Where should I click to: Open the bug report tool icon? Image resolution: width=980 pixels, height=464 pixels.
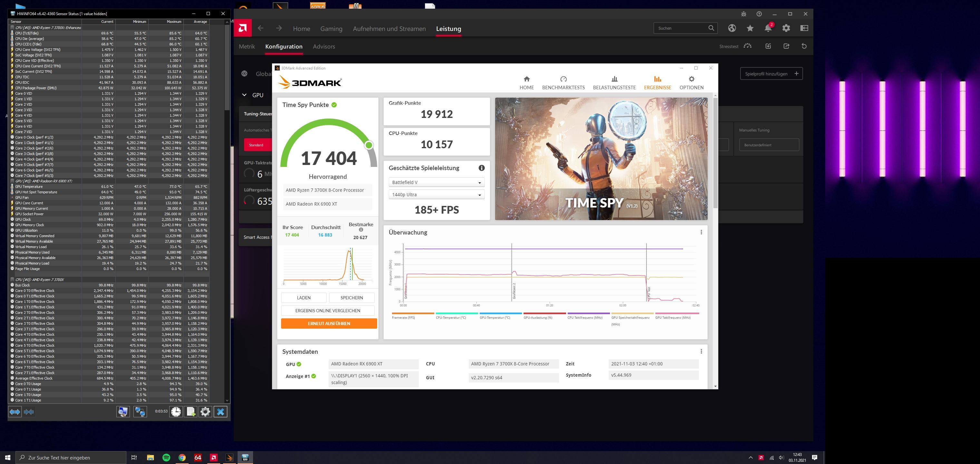coord(743,14)
